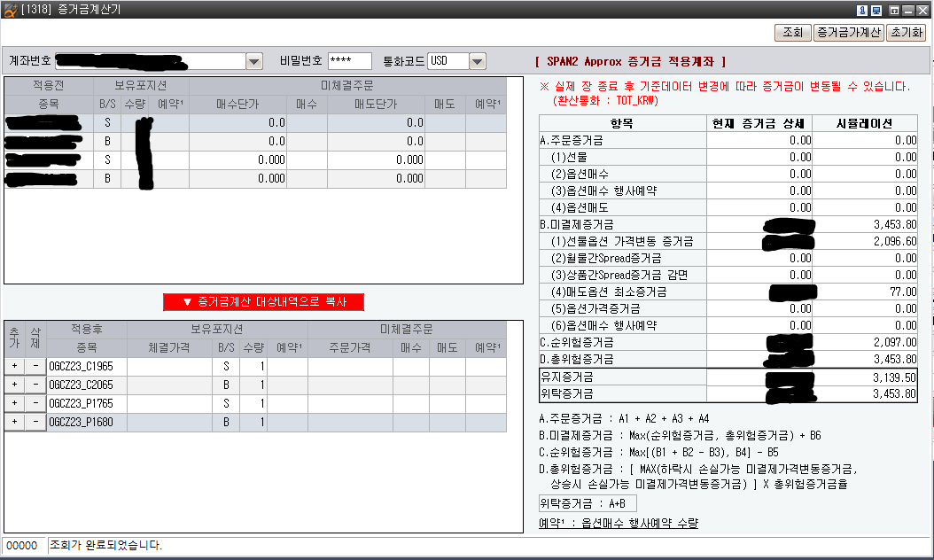Expand the 통화코드 USD dropdown

pos(478,61)
